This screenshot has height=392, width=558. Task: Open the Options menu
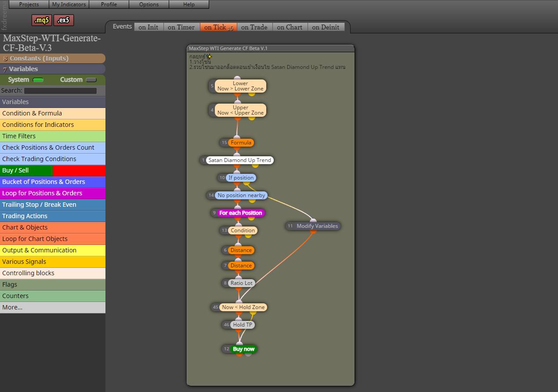click(x=149, y=4)
